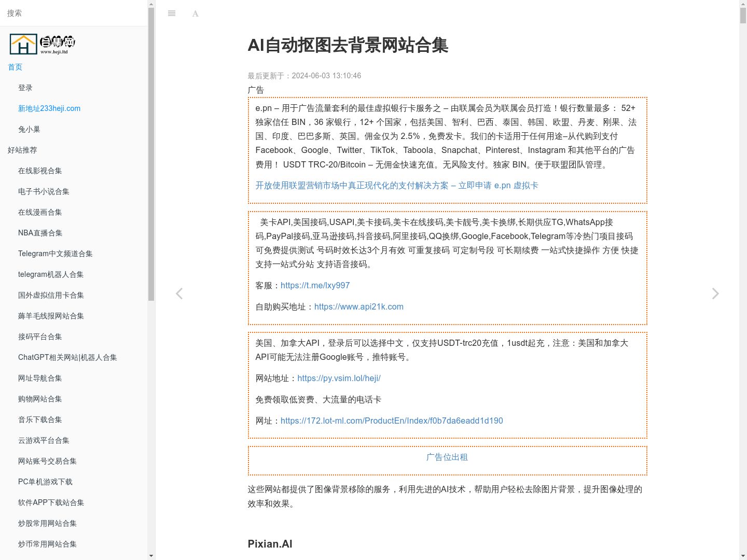Click the Pixian.AI heading

(x=270, y=543)
